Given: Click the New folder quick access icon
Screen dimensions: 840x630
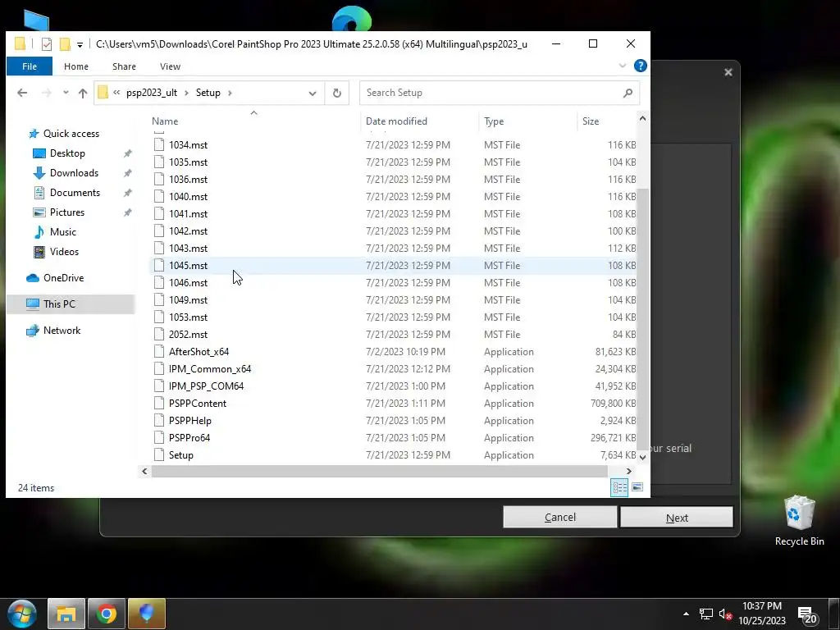Looking at the screenshot, I should (x=65, y=44).
